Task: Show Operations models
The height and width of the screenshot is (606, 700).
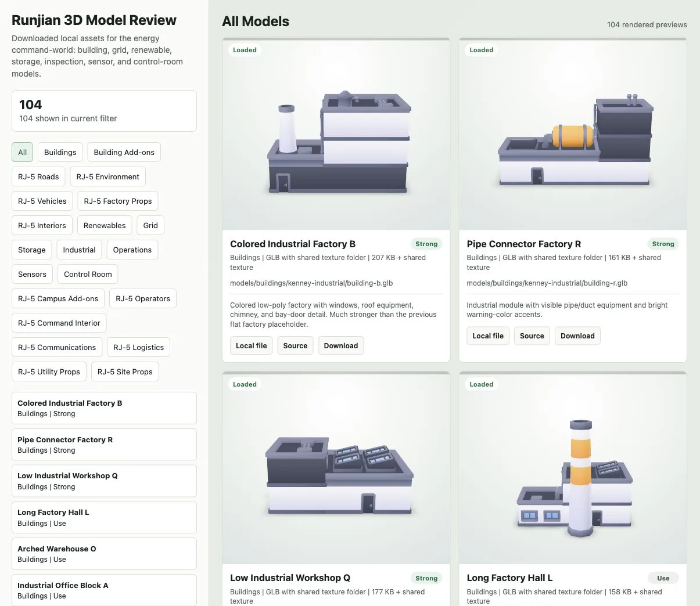Action: click(132, 250)
